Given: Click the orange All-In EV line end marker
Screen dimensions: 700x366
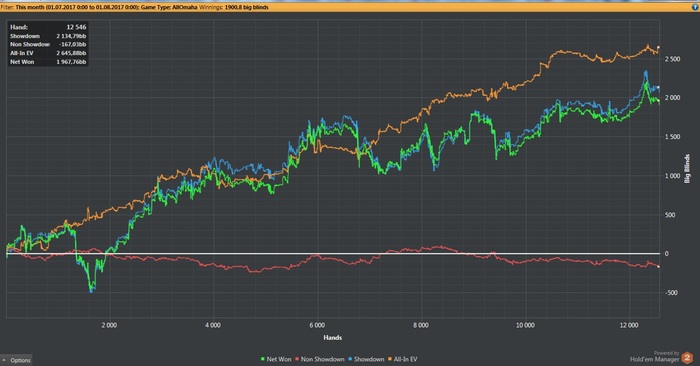Looking at the screenshot, I should point(658,47).
